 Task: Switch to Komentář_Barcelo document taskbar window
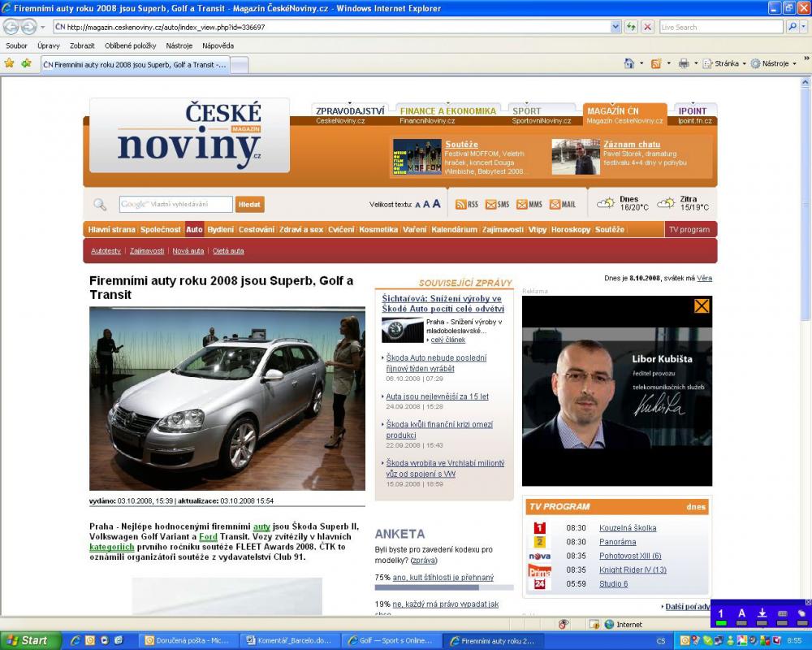click(291, 641)
